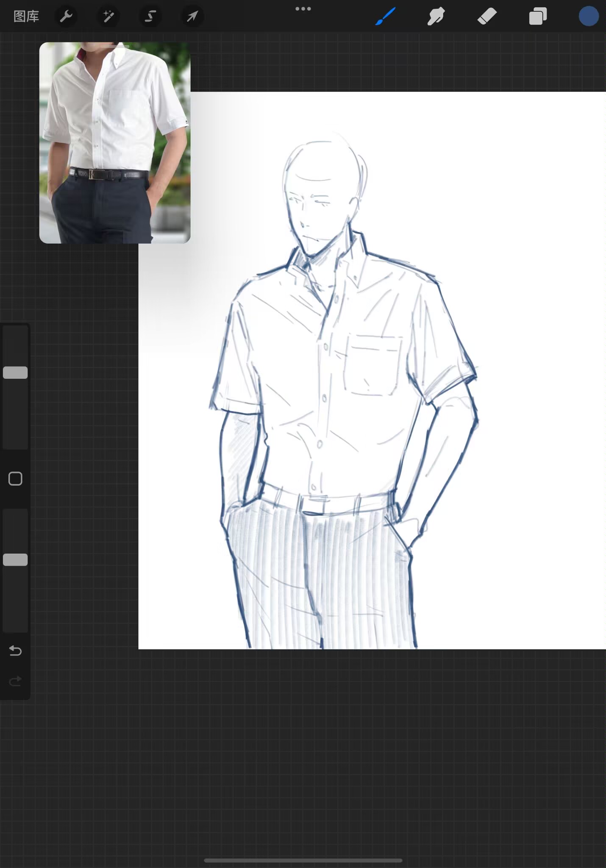This screenshot has width=606, height=868.
Task: Activate the Transform arrow tool
Action: 192,17
